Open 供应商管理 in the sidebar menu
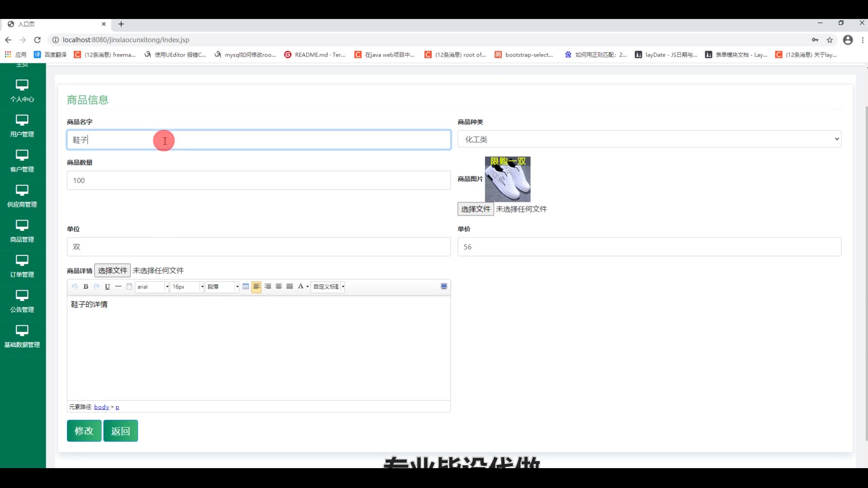The image size is (868, 488). click(22, 196)
